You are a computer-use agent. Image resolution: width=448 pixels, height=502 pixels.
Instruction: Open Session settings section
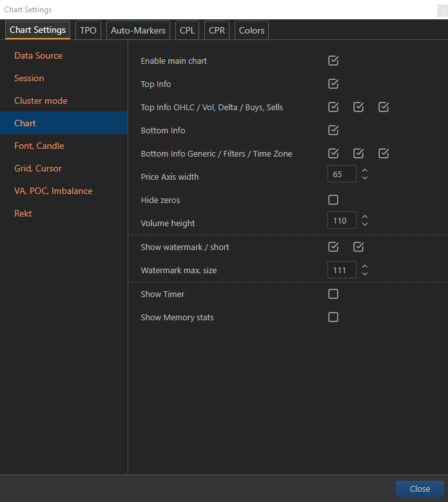64,78
